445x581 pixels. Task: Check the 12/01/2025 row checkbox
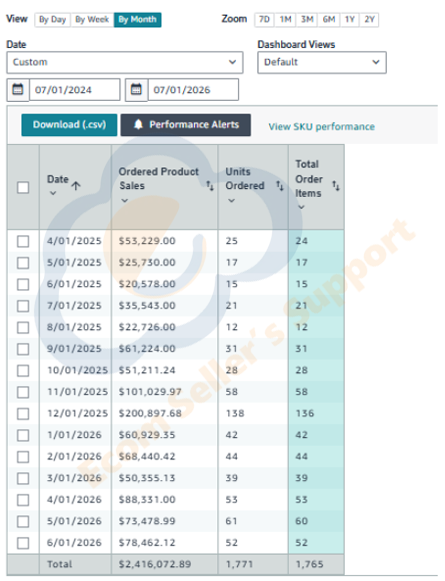tap(23, 414)
